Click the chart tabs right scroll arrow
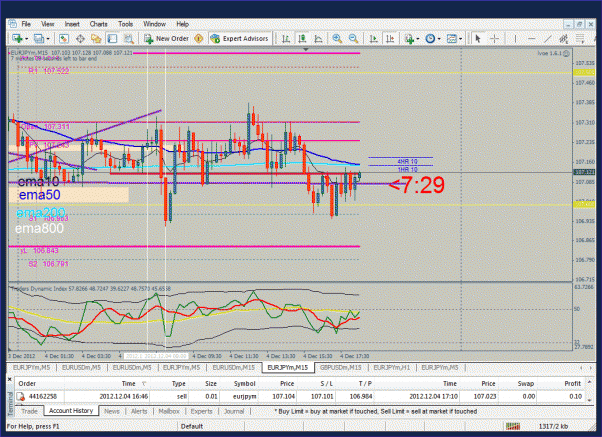 (590, 368)
